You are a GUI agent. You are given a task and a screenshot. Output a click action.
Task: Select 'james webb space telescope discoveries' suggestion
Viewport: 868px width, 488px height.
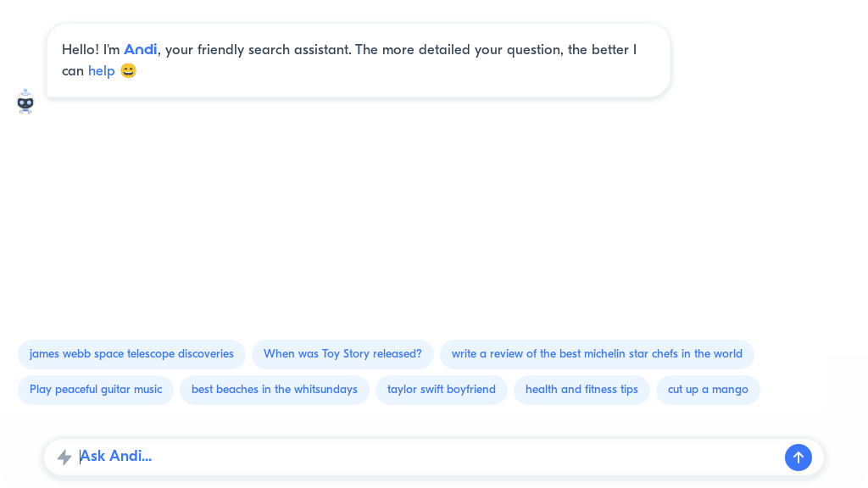131,354
